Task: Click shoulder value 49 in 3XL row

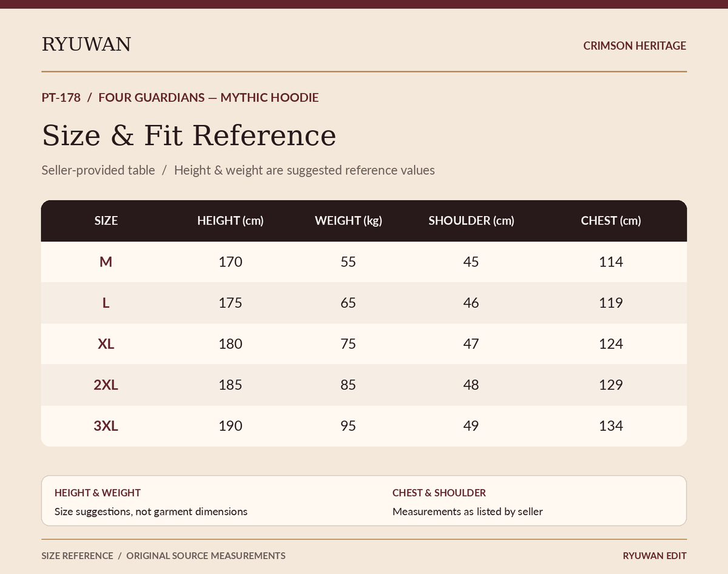Action: (471, 426)
